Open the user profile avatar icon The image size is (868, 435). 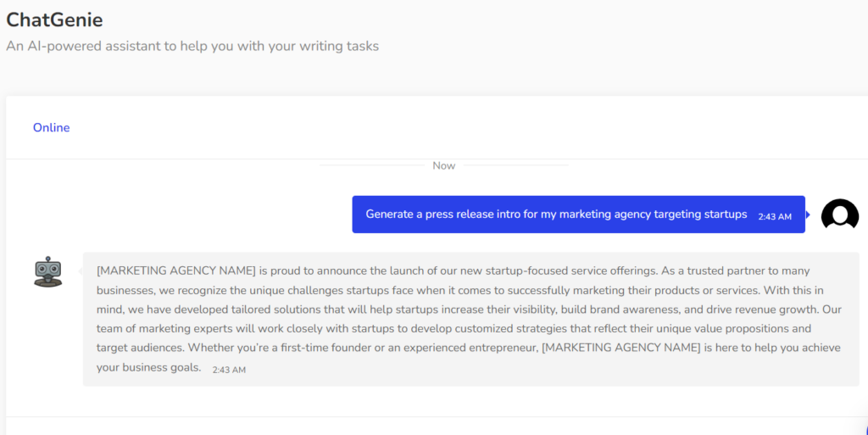839,215
